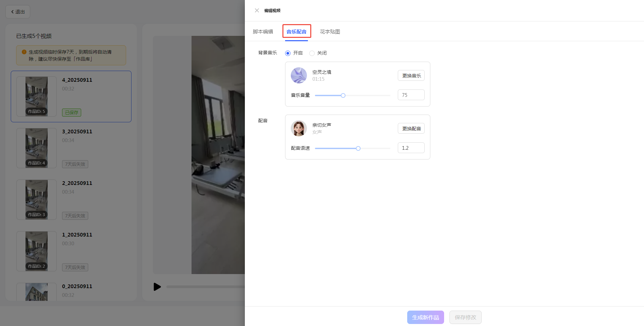The height and width of the screenshot is (326, 644).
Task: Select the thumbnail of video 0_20250911
Action: [x=37, y=292]
